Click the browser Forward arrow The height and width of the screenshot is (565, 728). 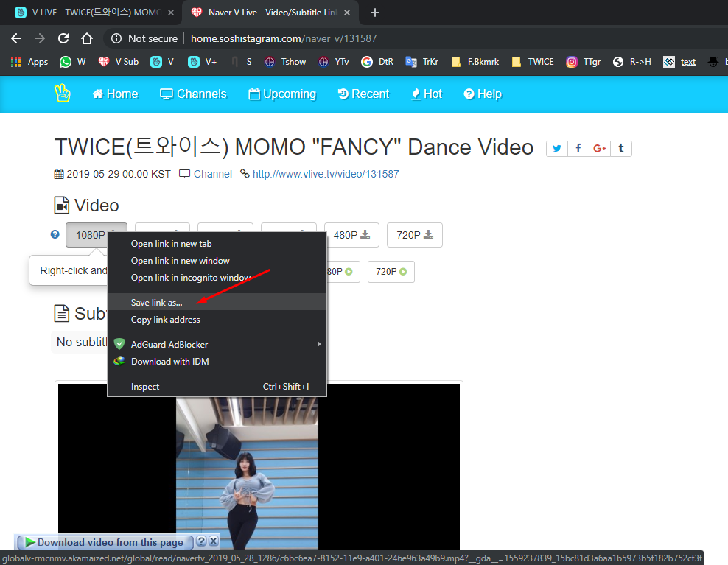click(x=40, y=38)
